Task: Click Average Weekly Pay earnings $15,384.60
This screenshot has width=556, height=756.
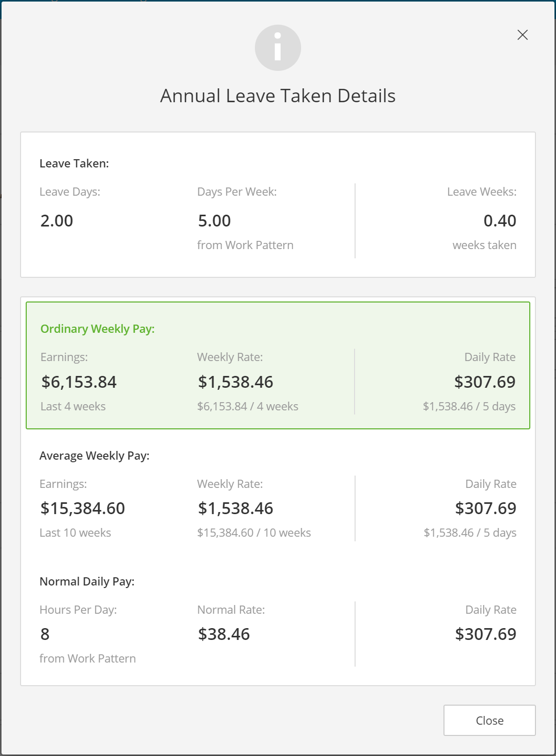Action: click(83, 508)
